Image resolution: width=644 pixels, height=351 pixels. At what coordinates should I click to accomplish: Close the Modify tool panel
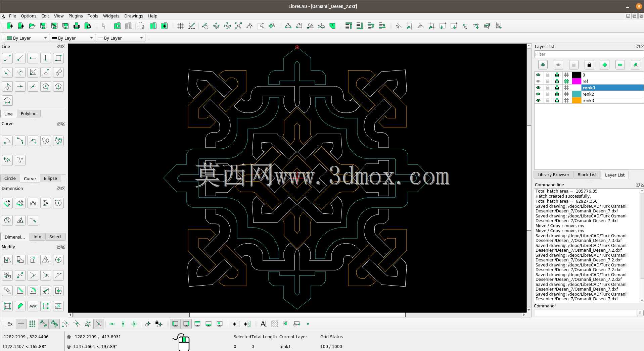point(63,247)
